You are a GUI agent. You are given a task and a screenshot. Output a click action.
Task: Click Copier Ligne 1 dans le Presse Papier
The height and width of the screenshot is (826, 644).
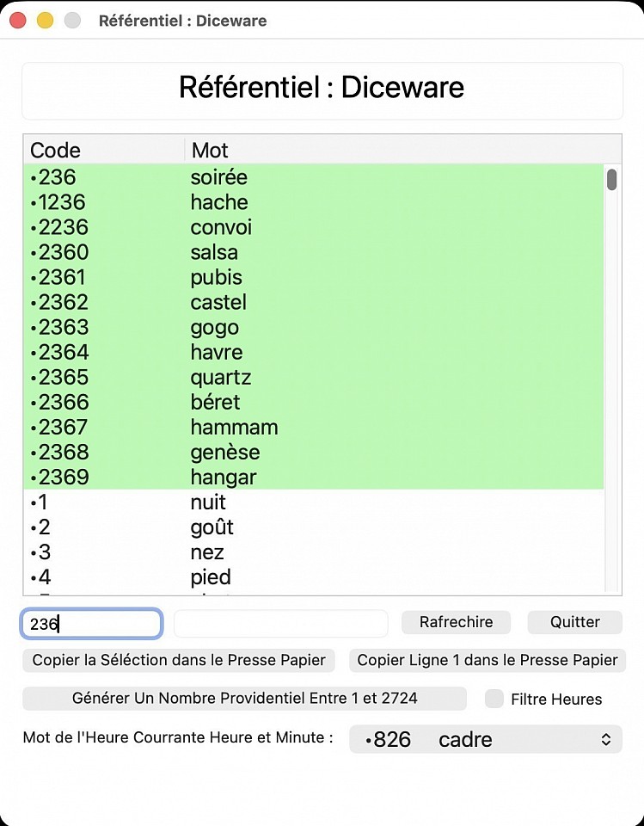pos(488,661)
